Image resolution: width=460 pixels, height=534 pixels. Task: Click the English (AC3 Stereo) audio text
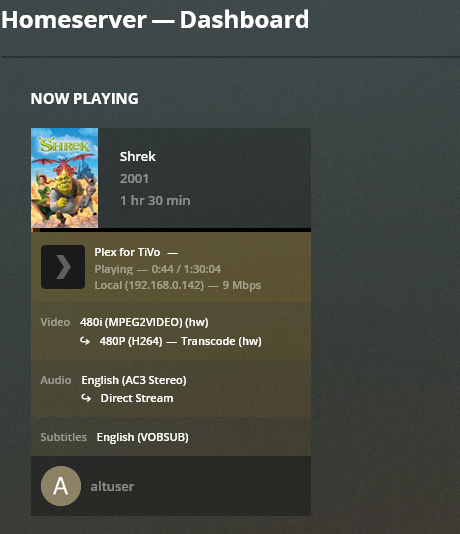134,380
